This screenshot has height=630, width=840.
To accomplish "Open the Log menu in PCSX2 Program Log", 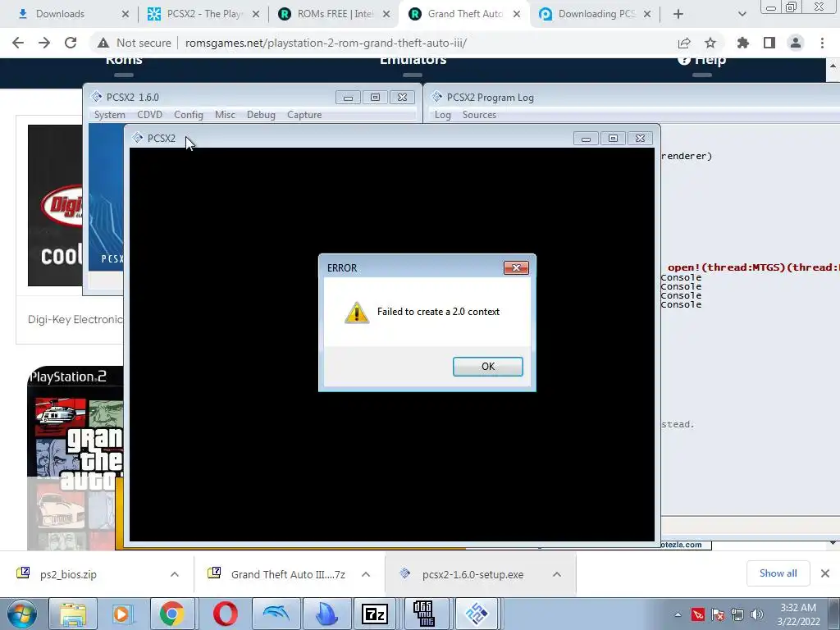I will click(x=442, y=115).
